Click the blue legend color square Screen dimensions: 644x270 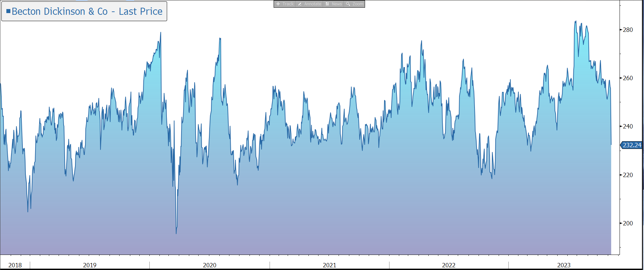click(x=8, y=11)
